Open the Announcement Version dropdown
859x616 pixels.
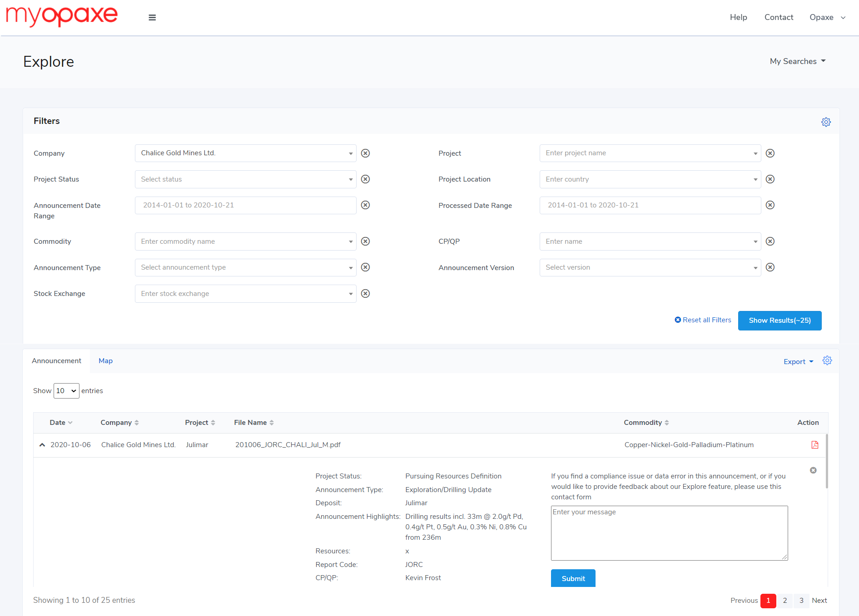point(650,267)
